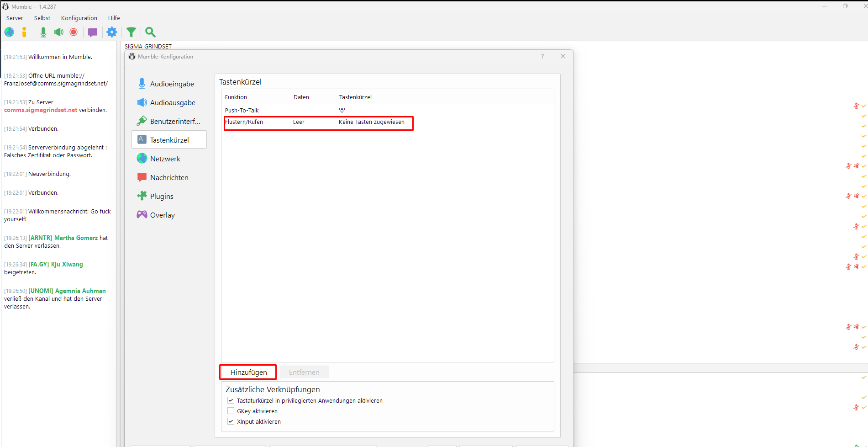Click the Hinzufügen button
This screenshot has height=447, width=868.
[248, 372]
